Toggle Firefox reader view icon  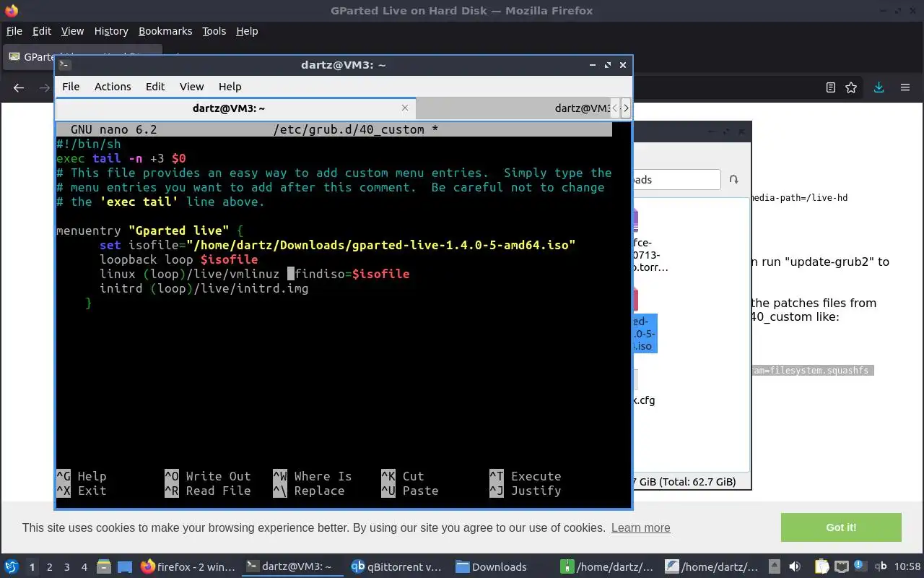pyautogui.click(x=831, y=87)
